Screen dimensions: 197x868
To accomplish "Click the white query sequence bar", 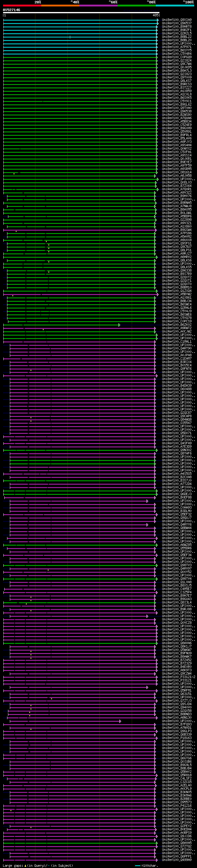I will 81,13.
